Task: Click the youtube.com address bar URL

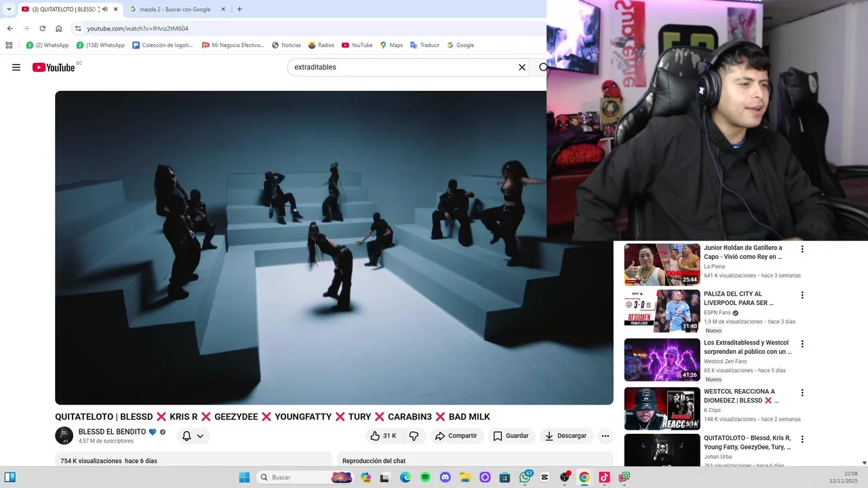Action: [138, 28]
